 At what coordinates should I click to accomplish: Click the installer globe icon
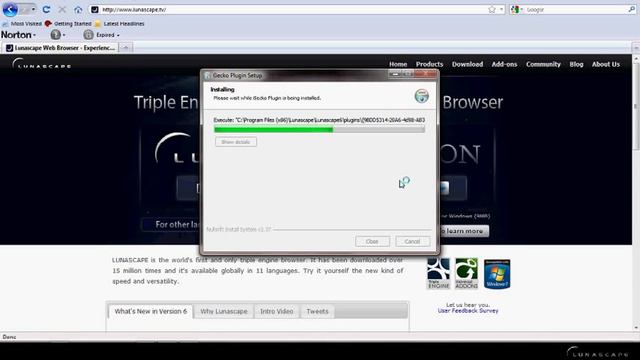click(x=422, y=96)
